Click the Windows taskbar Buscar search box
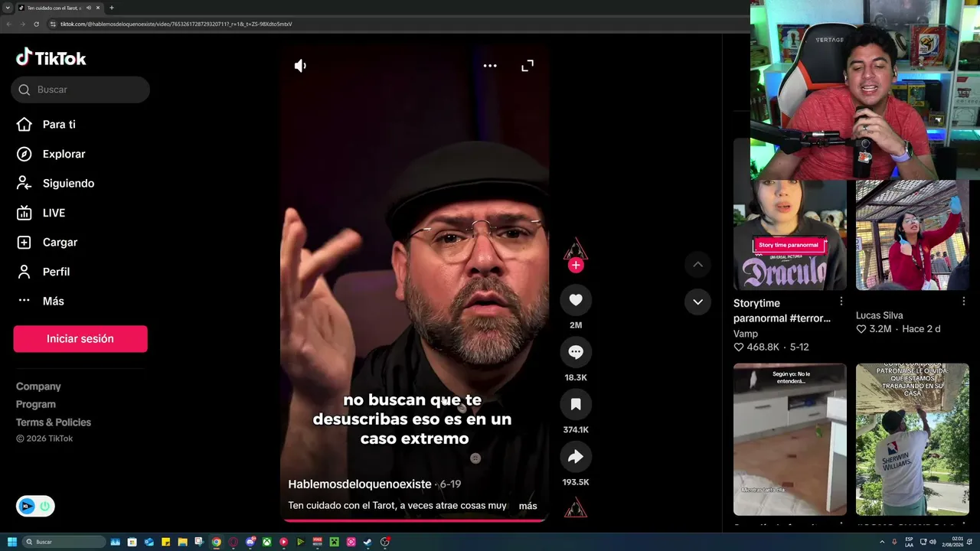Screen dimensions: 980x551 coord(64,542)
